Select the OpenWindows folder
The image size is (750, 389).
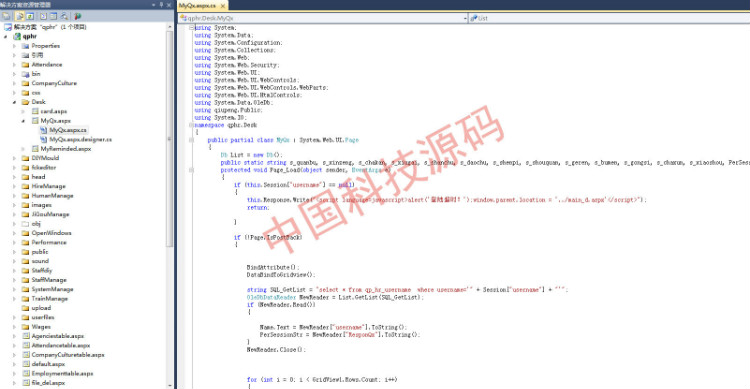51,233
